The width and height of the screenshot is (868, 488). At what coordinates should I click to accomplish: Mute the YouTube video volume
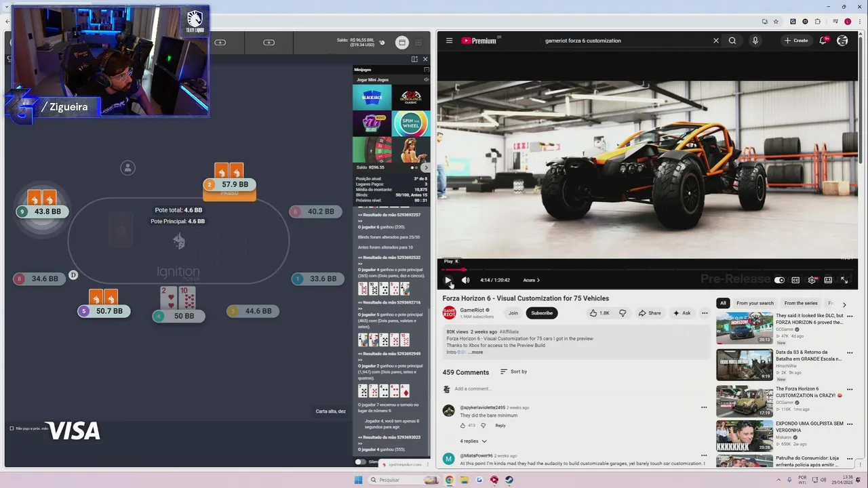(x=465, y=280)
